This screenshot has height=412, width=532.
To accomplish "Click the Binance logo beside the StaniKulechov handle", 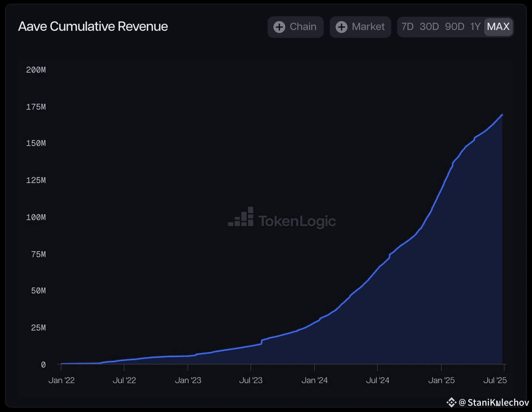I will tap(451, 402).
